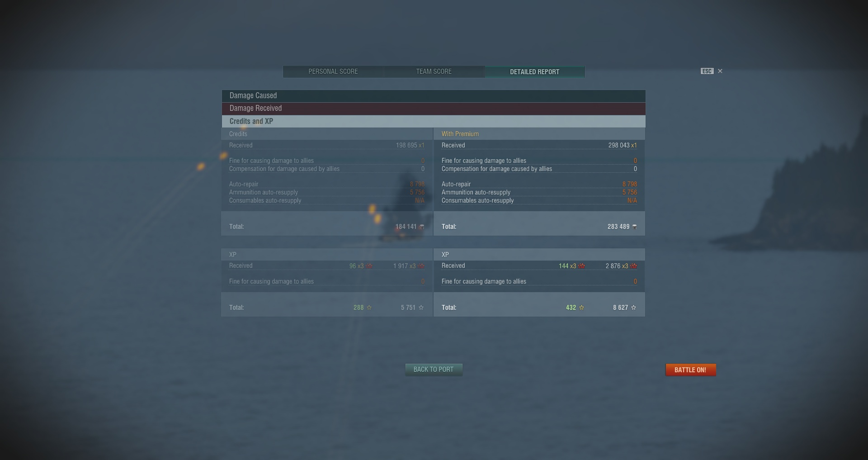Click the premium Received 298 043 row
868x460 pixels.
pyautogui.click(x=539, y=145)
